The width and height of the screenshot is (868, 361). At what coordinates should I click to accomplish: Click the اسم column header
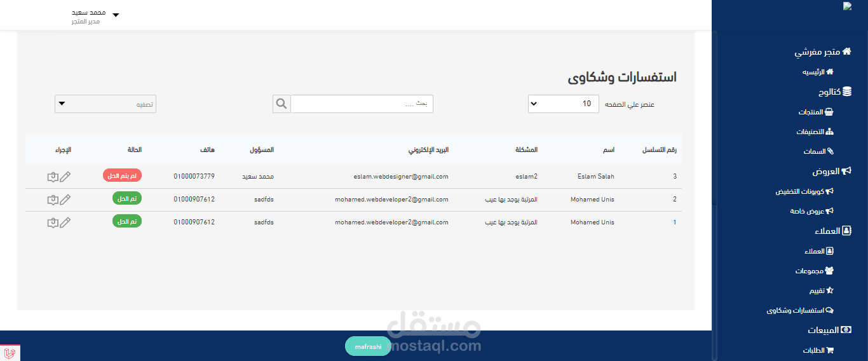609,150
